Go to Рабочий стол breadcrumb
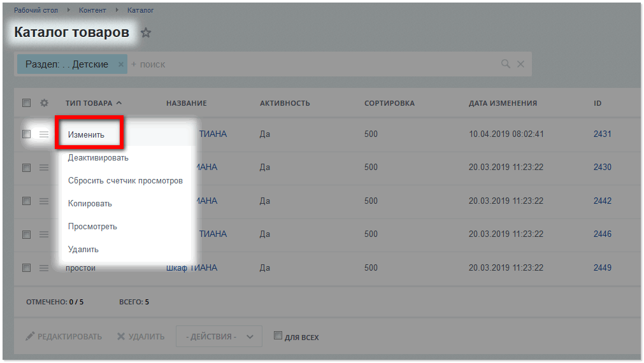The width and height of the screenshot is (644, 363). [x=36, y=10]
